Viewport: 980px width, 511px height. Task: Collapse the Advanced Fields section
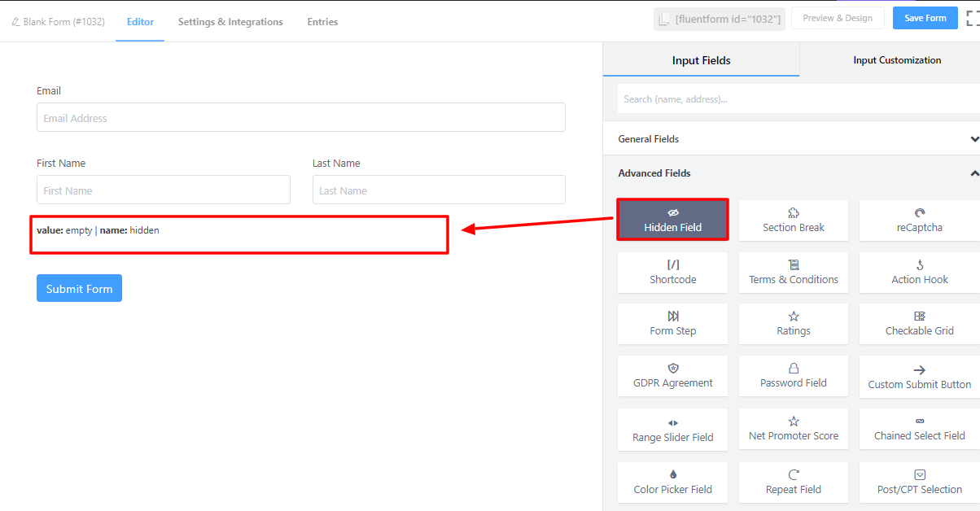(x=973, y=173)
